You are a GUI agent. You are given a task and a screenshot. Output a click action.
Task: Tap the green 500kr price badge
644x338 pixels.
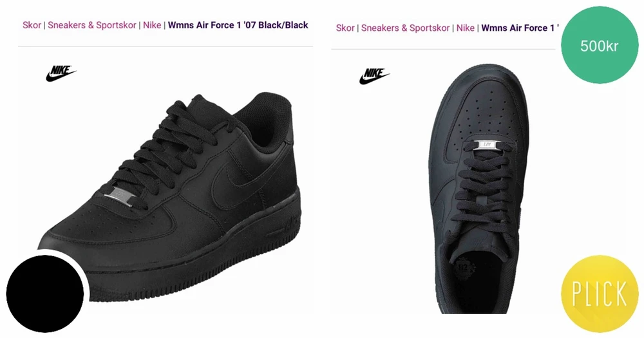[x=600, y=46]
